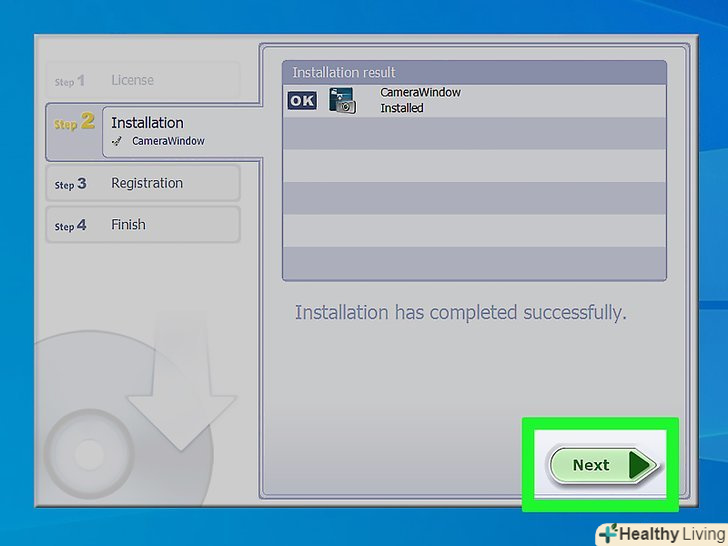
Task: Click the 'CameraWindow' text in the result list
Action: pyautogui.click(x=420, y=92)
